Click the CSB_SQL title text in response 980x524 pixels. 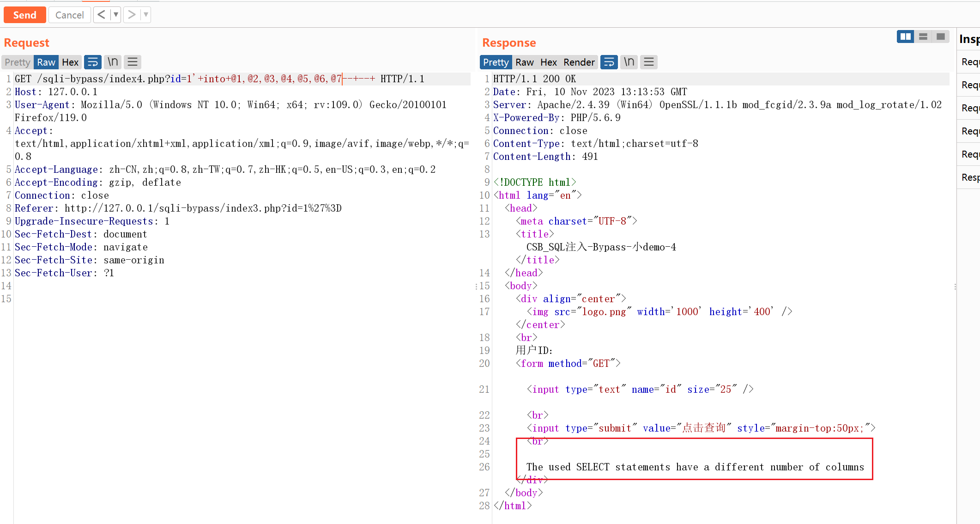(601, 247)
